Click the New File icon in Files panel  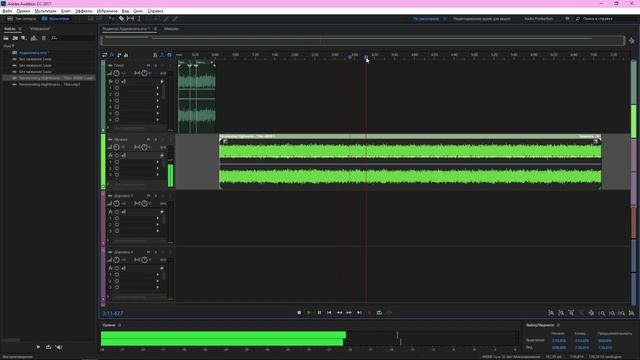24,38
